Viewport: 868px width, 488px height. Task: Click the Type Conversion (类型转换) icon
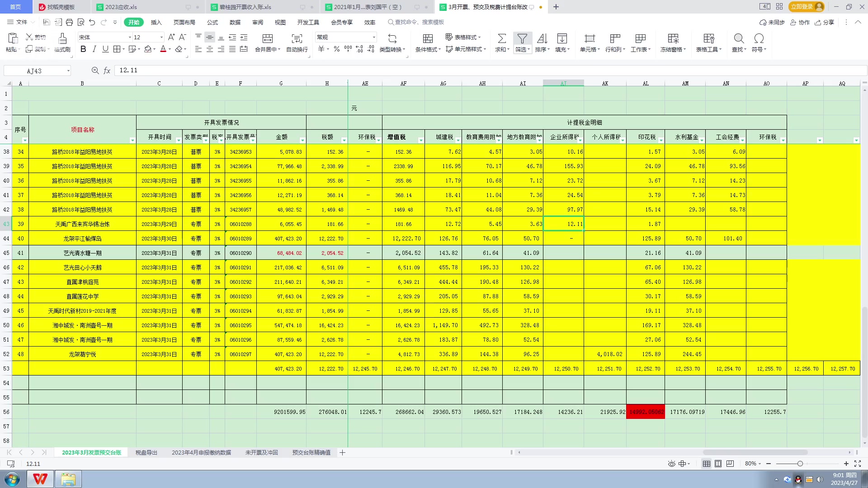pos(392,38)
